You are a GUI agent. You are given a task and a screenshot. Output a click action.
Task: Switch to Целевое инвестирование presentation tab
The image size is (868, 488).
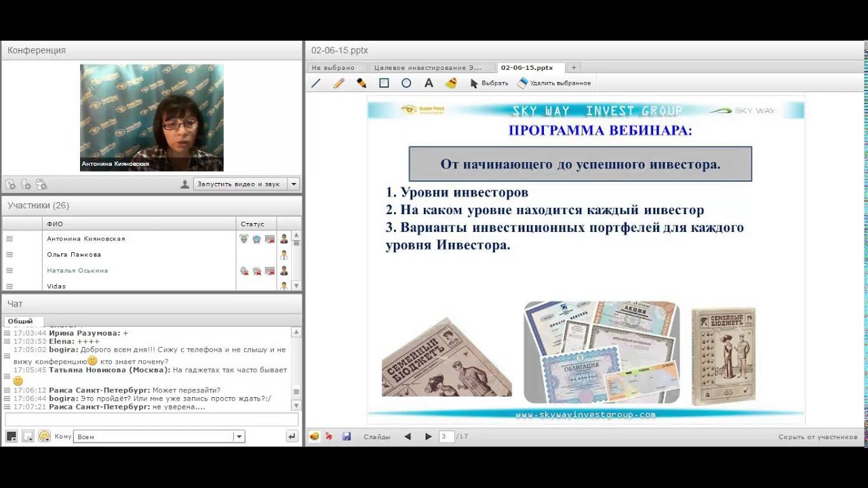432,68
